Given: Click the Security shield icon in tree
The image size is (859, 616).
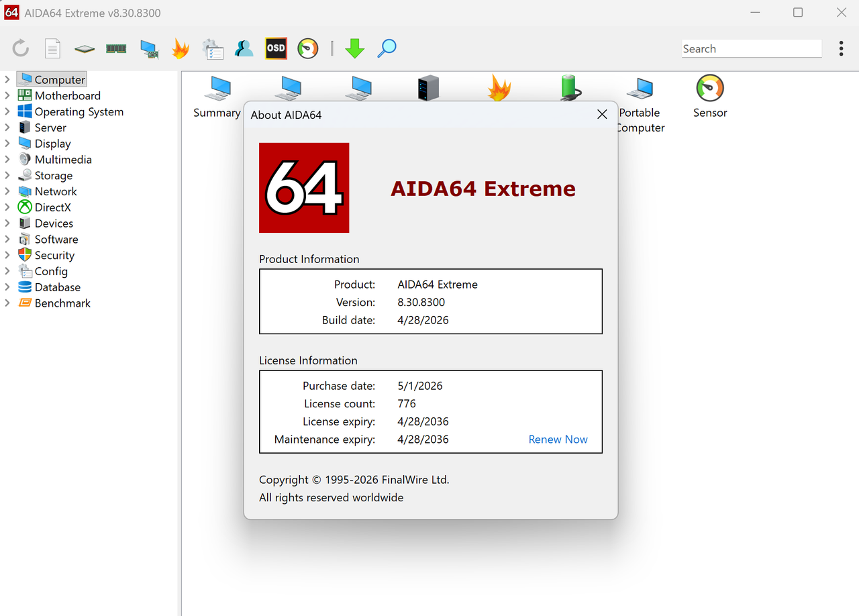Looking at the screenshot, I should [x=25, y=255].
